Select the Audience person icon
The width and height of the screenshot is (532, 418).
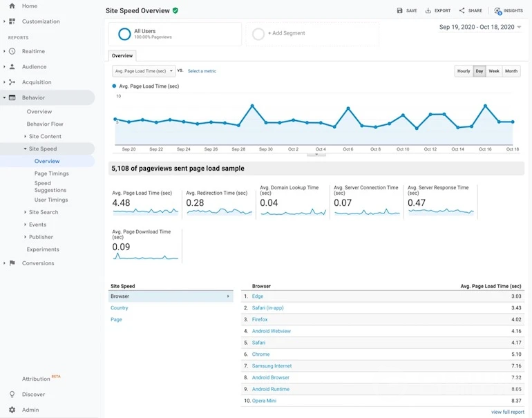click(12, 67)
